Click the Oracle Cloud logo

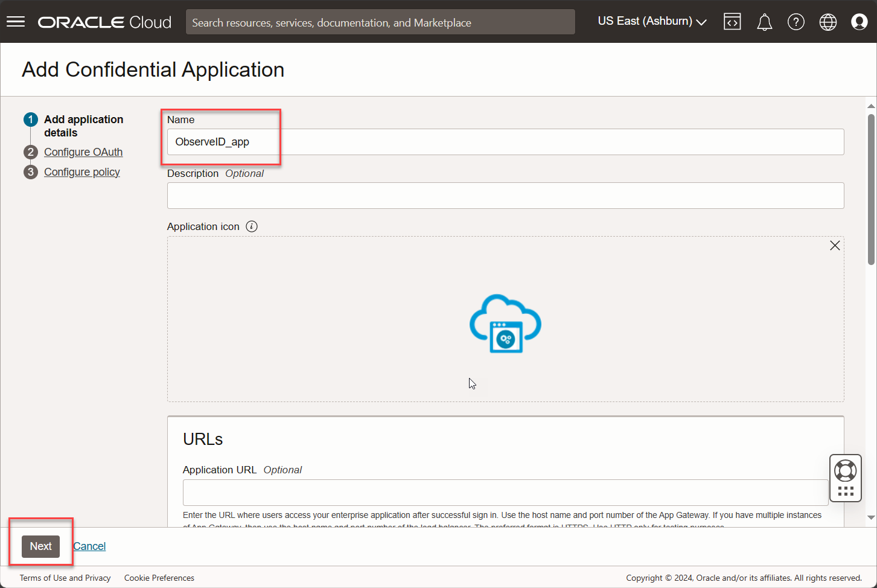point(104,22)
